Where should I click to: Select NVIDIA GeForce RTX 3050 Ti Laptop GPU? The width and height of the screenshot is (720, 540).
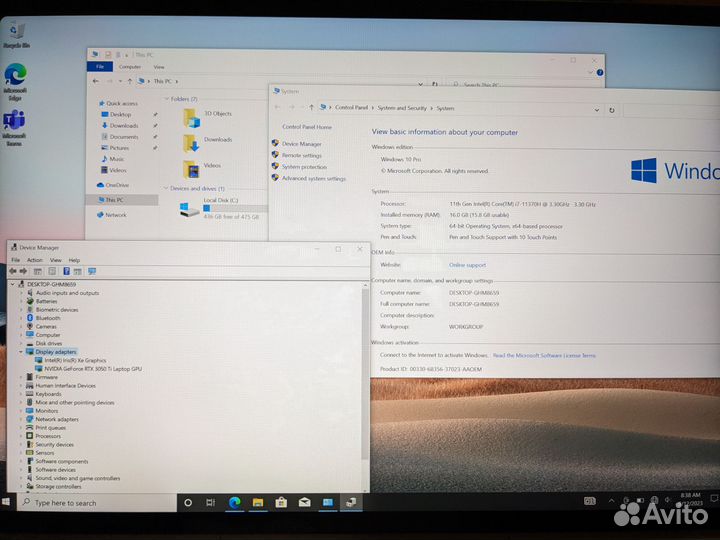click(93, 369)
